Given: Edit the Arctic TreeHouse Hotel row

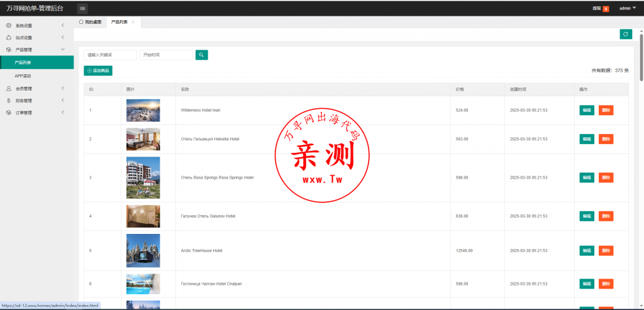Looking at the screenshot, I should [587, 251].
